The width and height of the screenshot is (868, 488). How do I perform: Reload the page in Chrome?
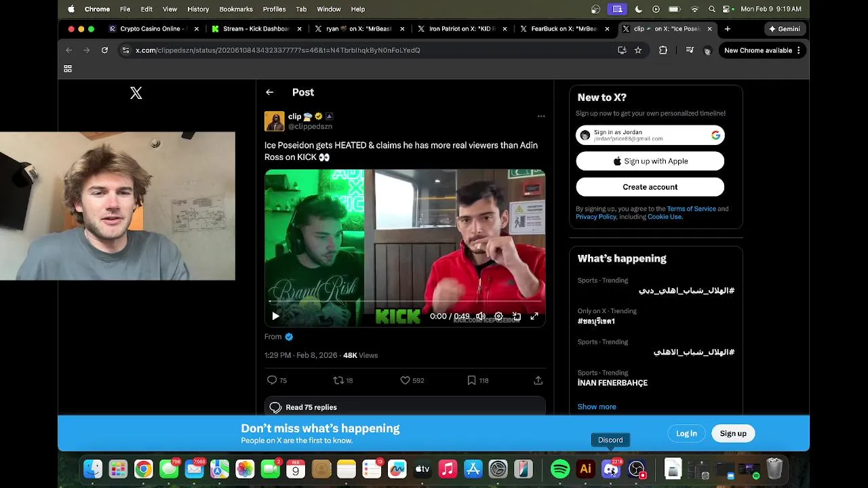tap(104, 50)
